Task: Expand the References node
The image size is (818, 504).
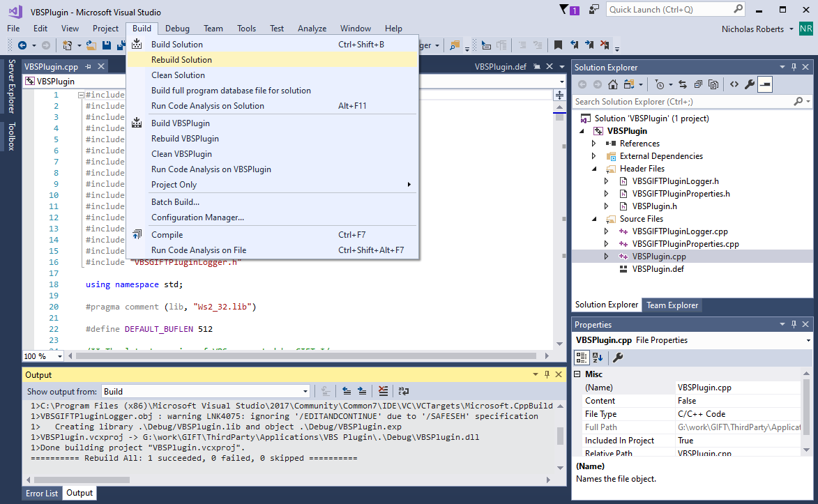Action: coord(593,144)
